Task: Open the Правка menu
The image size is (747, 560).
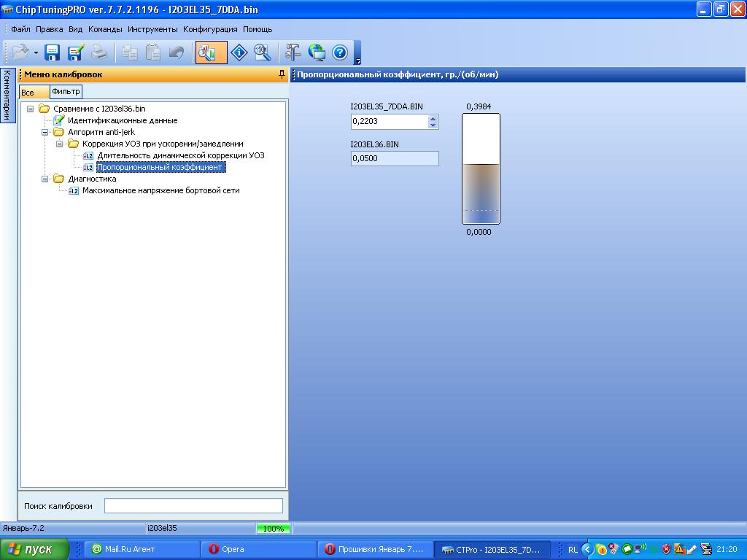Action: [x=49, y=29]
